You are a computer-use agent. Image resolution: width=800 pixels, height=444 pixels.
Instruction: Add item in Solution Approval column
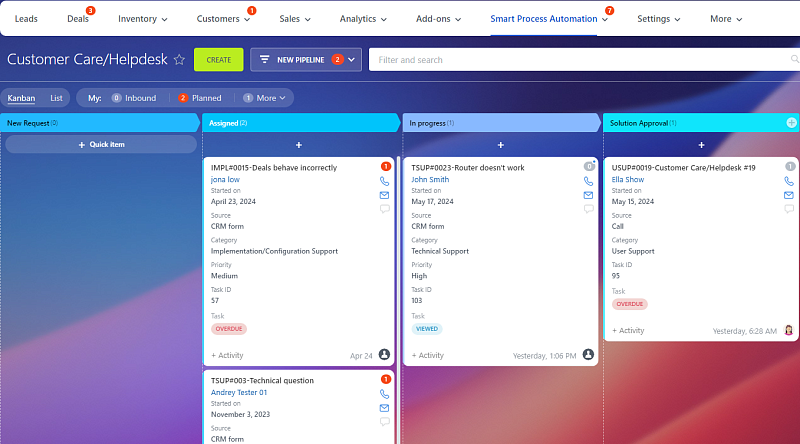pyautogui.click(x=702, y=145)
